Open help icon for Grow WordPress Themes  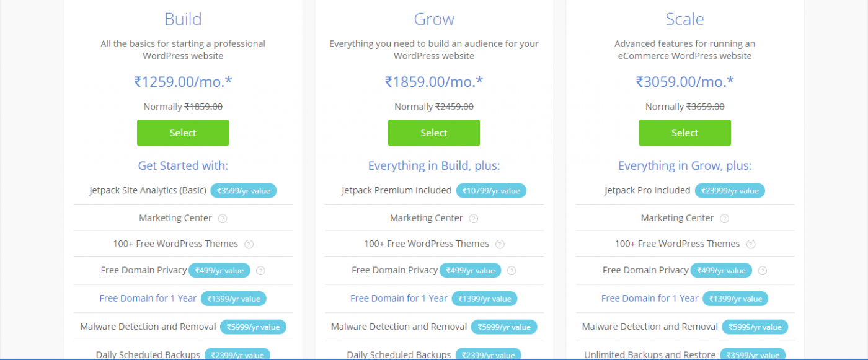(x=500, y=244)
